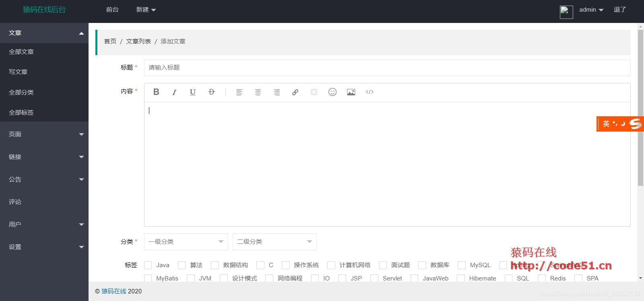Viewport: 644px width, 301px height.
Task: Select the MySQL tag checkbox
Action: click(x=462, y=265)
